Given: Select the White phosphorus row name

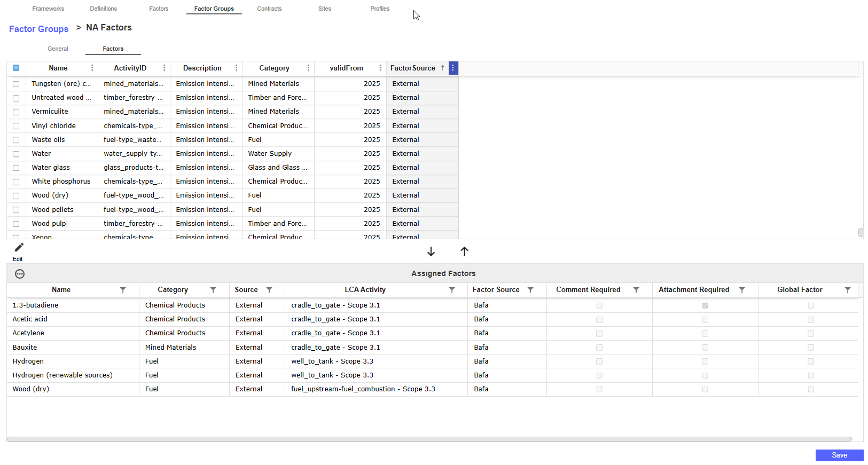Looking at the screenshot, I should [x=61, y=182].
